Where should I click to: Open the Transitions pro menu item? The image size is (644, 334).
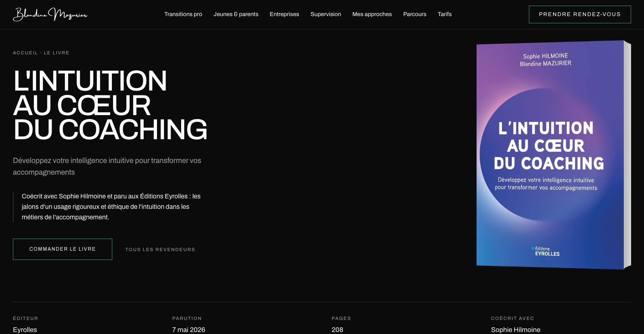(183, 14)
